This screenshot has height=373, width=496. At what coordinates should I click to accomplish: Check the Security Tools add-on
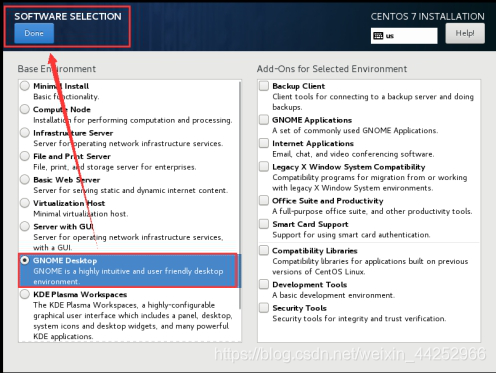[x=264, y=307]
